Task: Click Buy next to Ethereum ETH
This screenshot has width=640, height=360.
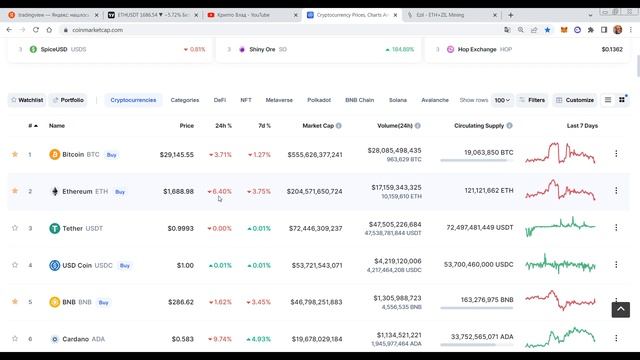Action: (120, 192)
